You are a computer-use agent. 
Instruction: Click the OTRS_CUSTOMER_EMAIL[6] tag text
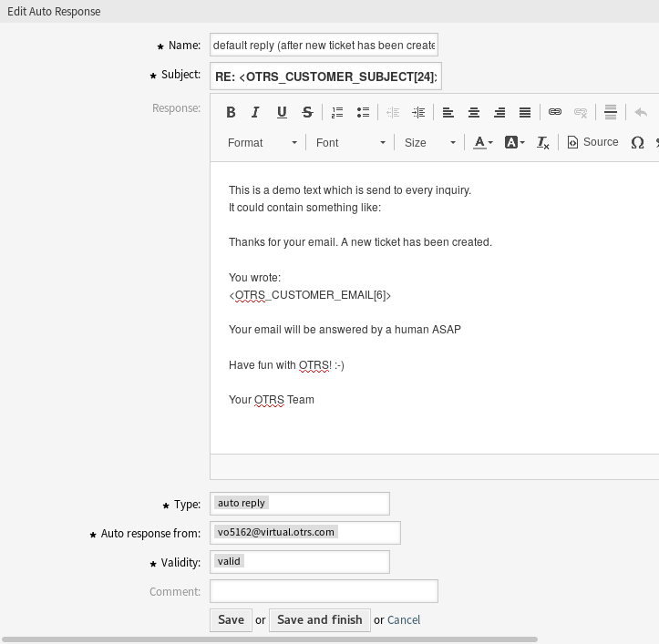[310, 295]
